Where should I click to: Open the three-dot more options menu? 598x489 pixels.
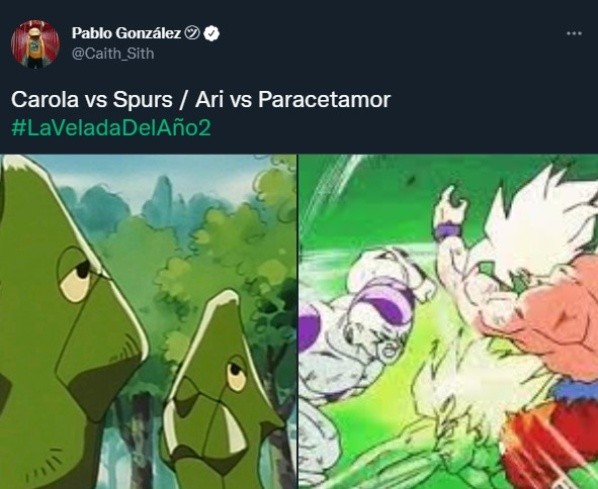click(x=574, y=34)
